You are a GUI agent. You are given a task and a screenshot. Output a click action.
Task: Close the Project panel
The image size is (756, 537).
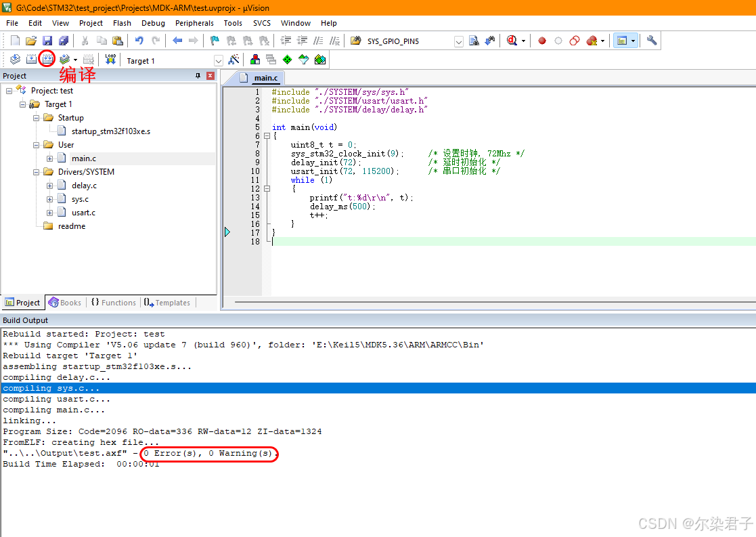tap(210, 76)
